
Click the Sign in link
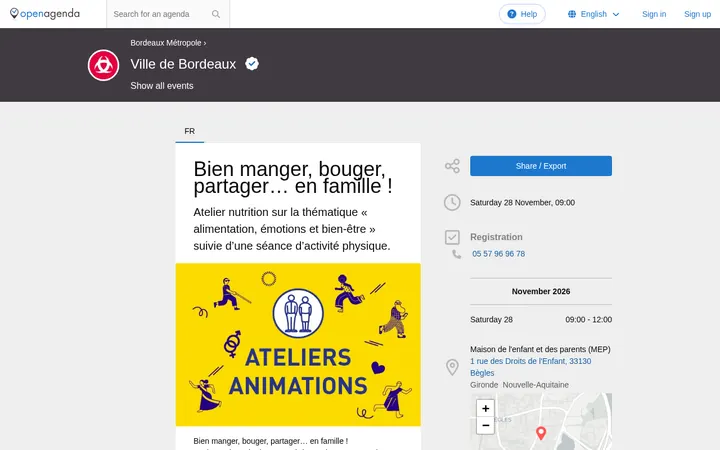tap(654, 14)
